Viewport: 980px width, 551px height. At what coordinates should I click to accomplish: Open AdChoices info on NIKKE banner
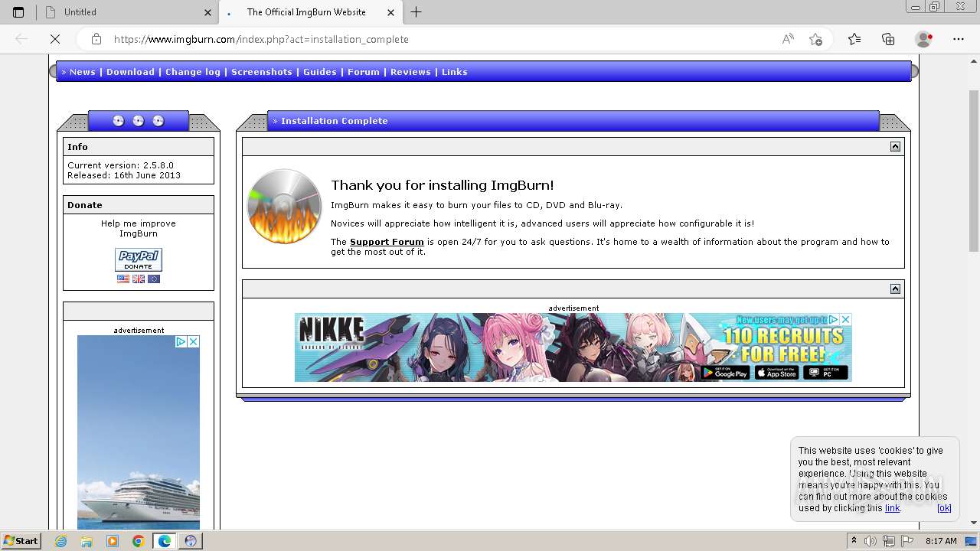pyautogui.click(x=834, y=319)
